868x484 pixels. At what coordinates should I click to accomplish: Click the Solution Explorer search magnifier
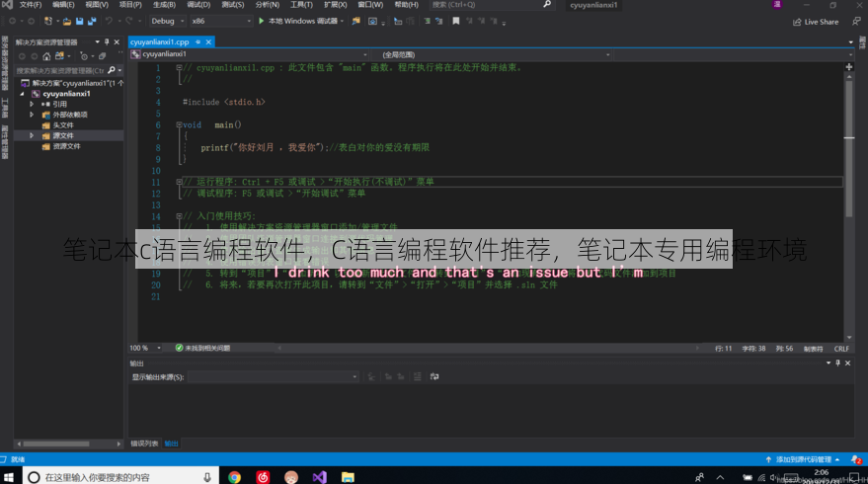pos(112,70)
